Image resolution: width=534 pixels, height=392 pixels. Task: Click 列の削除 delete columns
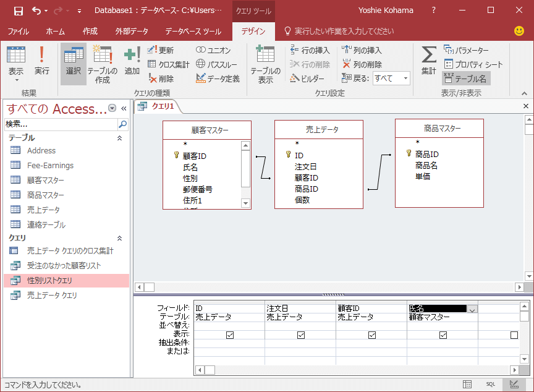(362, 64)
